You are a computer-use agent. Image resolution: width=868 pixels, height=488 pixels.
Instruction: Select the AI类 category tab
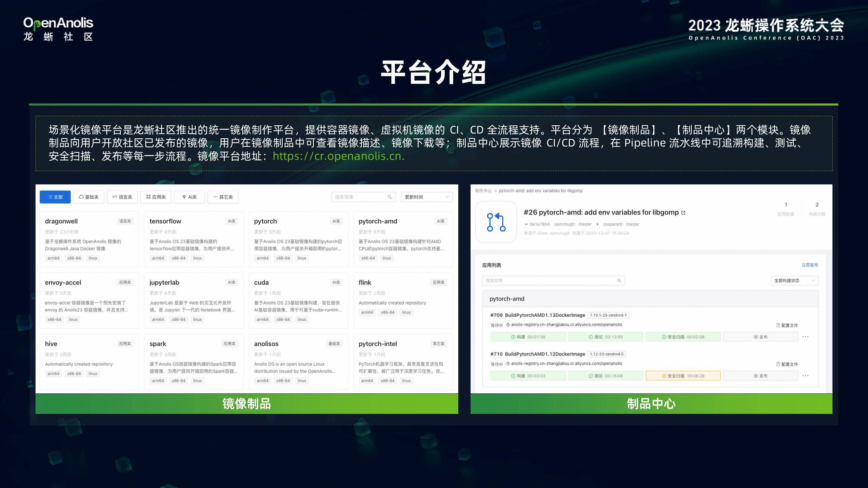coord(189,197)
